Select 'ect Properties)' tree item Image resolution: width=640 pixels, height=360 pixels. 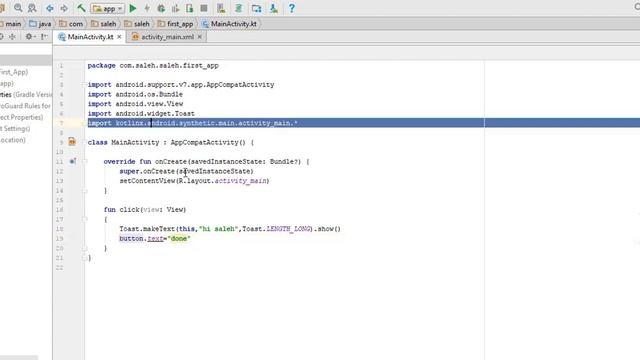(21, 117)
